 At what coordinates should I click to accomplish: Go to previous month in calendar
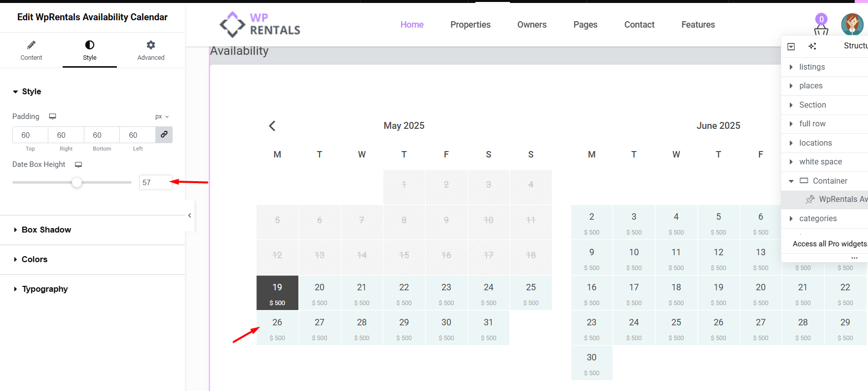tap(272, 126)
